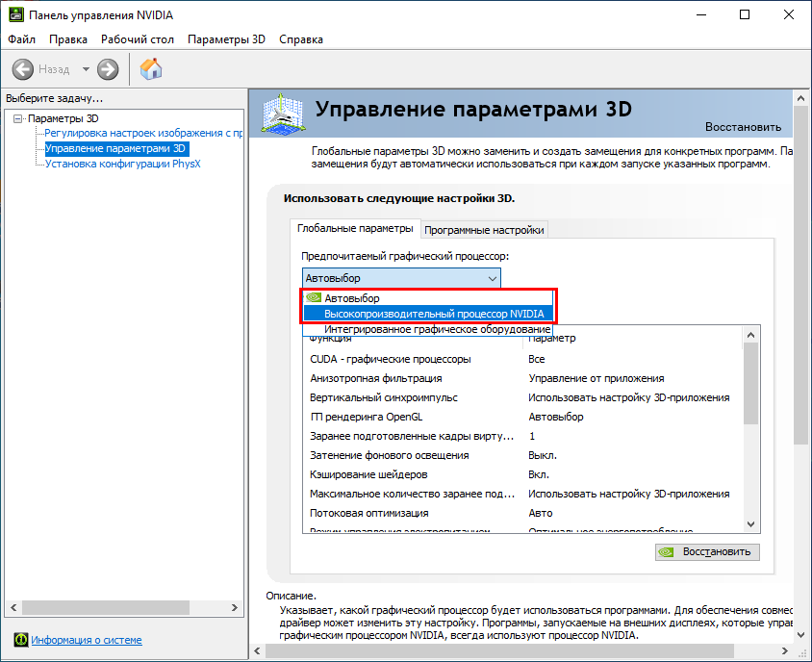Viewport: 812px width, 662px height.
Task: Select Установка конфигурации PhysX tree item
Action: [x=123, y=164]
